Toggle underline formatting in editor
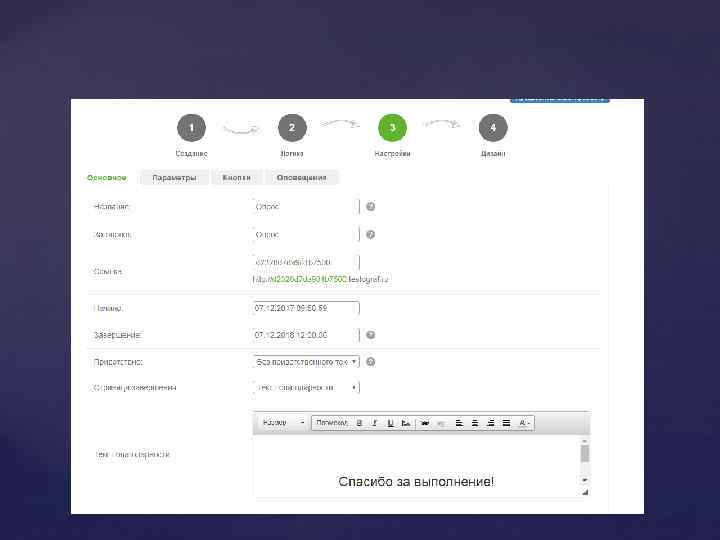Image resolution: width=720 pixels, height=540 pixels. (x=390, y=423)
